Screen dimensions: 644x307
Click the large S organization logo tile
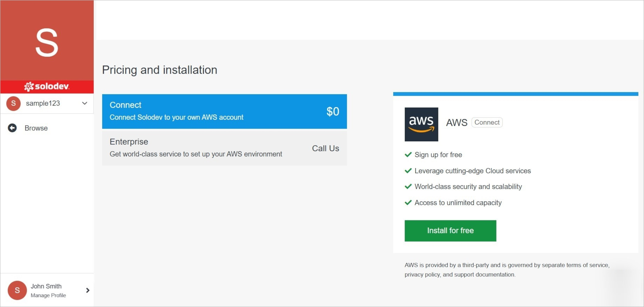(47, 40)
